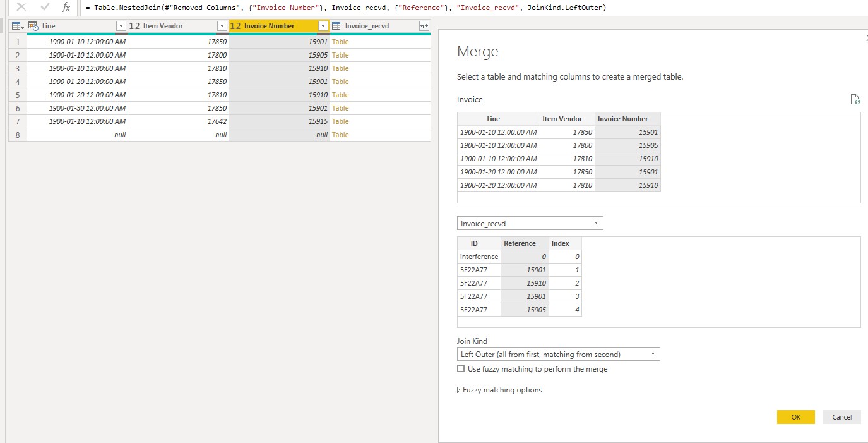868x443 pixels.
Task: Click Index cell 3 in Invoice_recvd preview
Action: 565,296
